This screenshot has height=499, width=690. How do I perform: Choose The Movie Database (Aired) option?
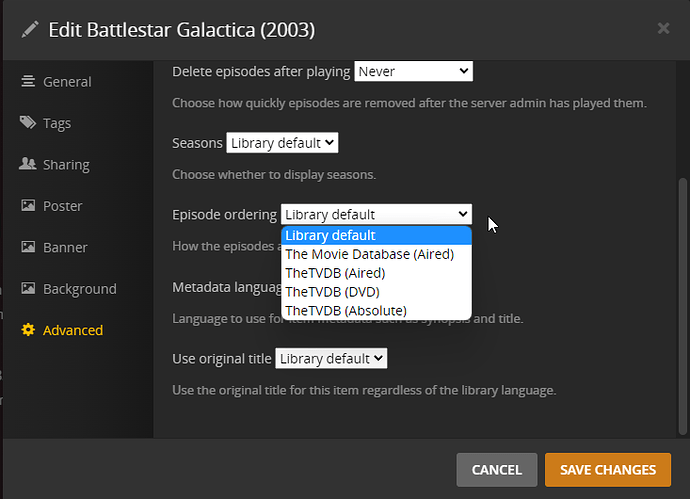(x=376, y=254)
